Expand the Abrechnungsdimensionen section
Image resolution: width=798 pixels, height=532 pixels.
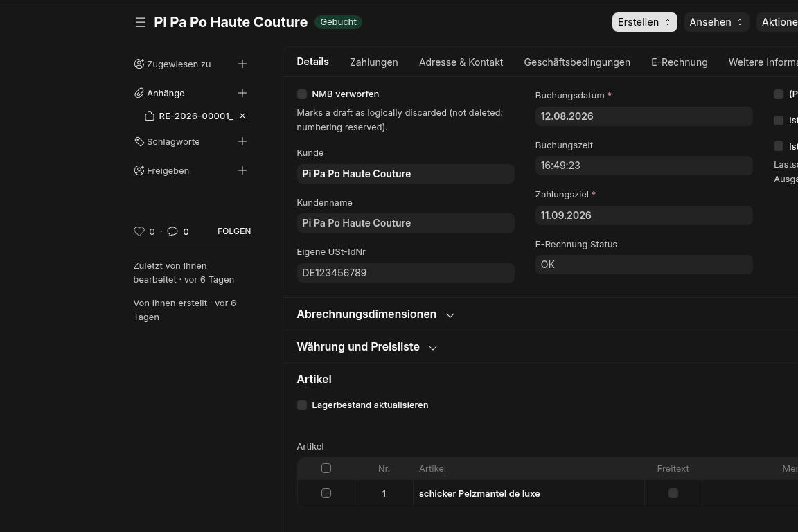[375, 314]
